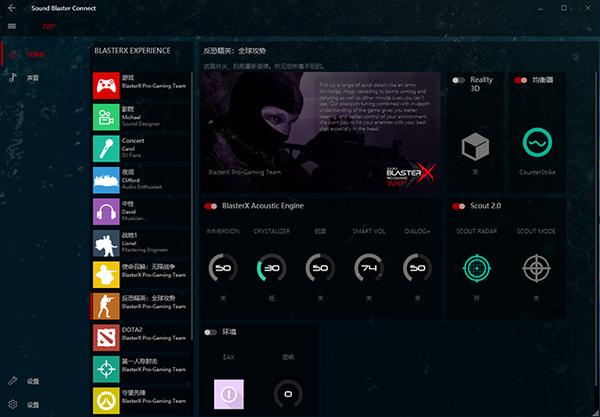Click the DIALOG+ label
This screenshot has width=600, height=417.
click(x=417, y=231)
